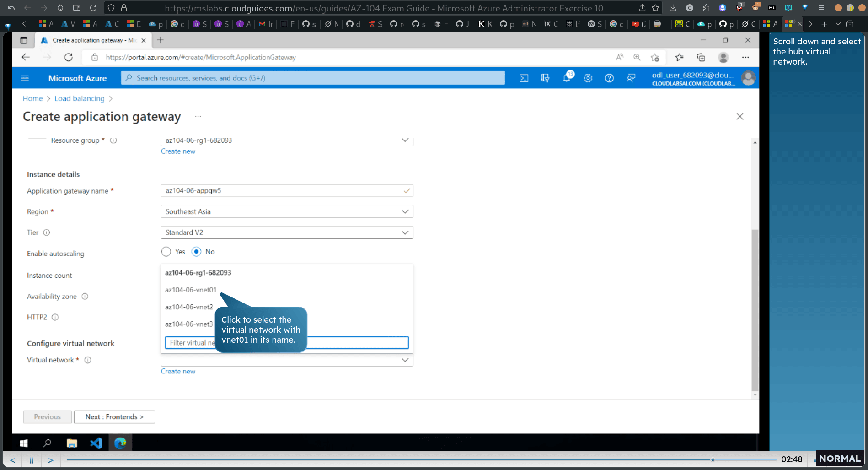868x470 pixels.
Task: Close the Create application gateway blade
Action: pos(740,117)
